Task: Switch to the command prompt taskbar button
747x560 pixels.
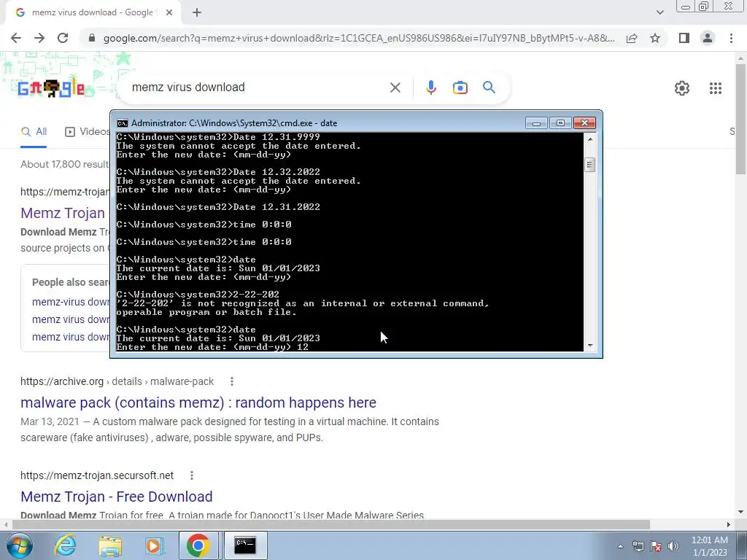Action: [245, 545]
